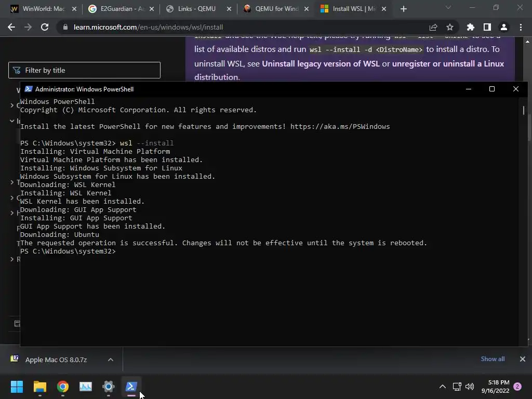Viewport: 532px width, 399px height.
Task: View site security lock info
Action: tap(65, 27)
